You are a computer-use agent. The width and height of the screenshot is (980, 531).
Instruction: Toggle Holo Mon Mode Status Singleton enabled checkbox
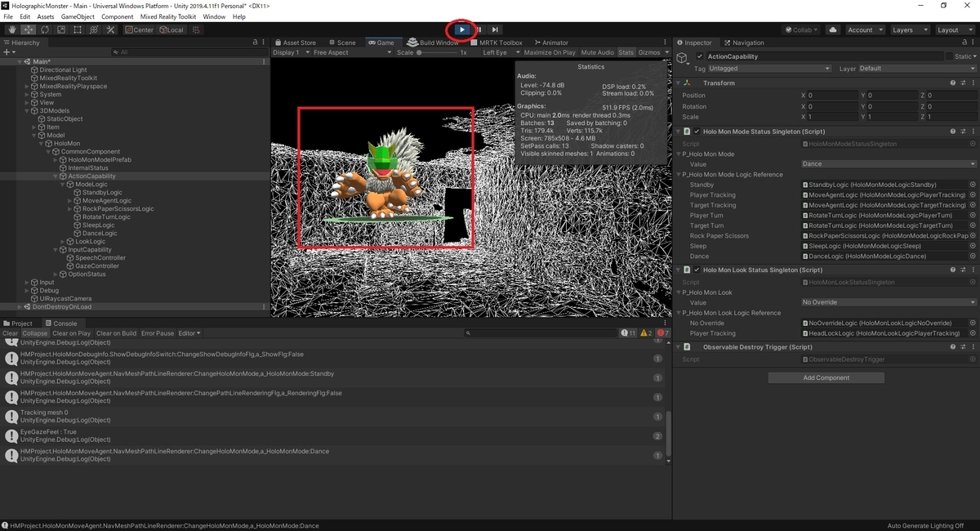[697, 132]
